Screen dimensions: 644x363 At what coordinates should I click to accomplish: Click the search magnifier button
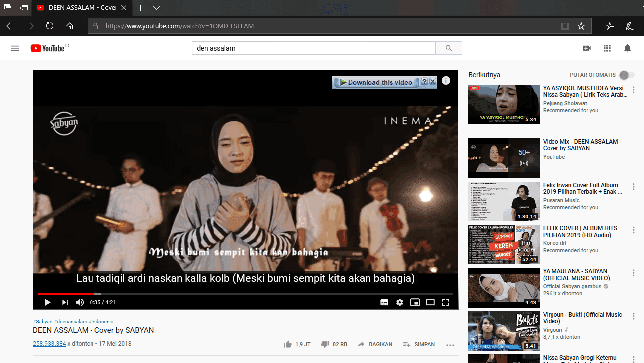449,48
